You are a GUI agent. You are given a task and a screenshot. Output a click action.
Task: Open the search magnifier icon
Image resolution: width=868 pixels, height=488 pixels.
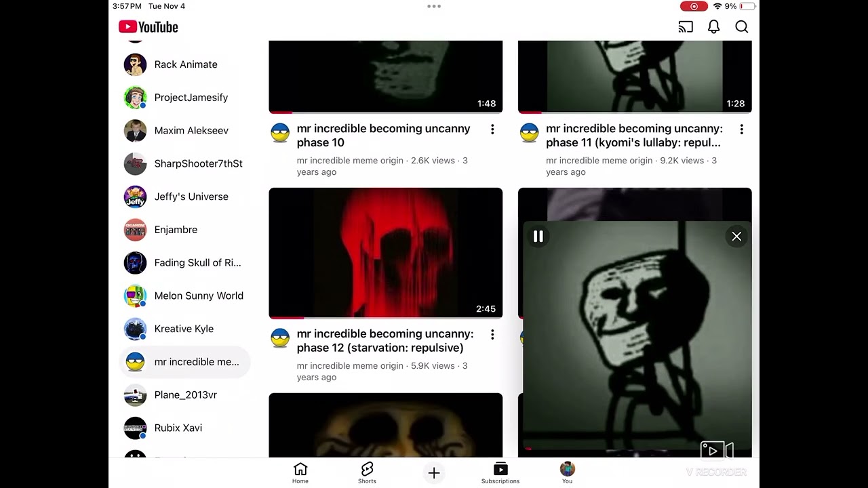pyautogui.click(x=742, y=27)
